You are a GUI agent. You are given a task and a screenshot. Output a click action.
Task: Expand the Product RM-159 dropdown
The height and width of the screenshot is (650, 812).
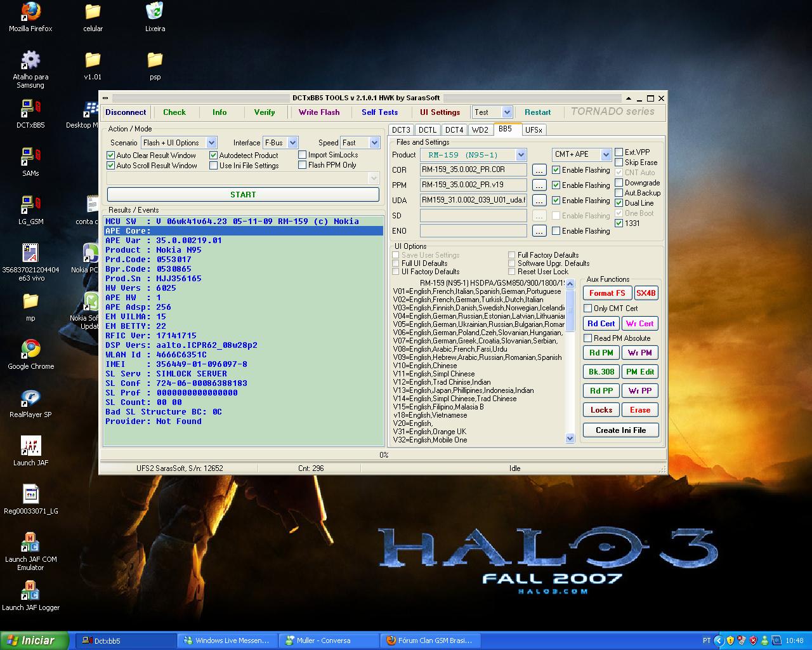[x=521, y=155]
